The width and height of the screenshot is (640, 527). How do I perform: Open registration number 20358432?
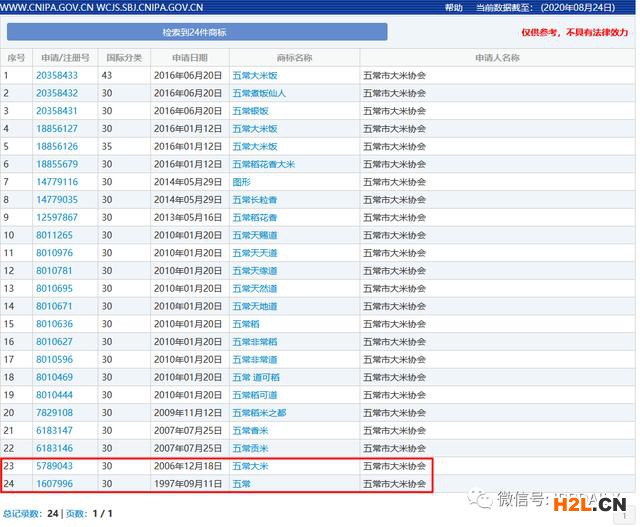[57, 93]
